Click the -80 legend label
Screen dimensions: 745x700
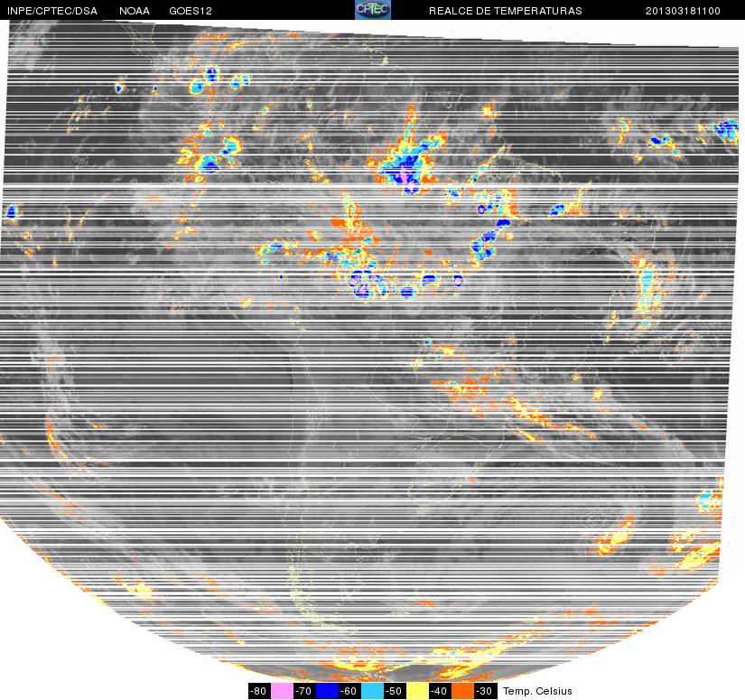click(259, 691)
